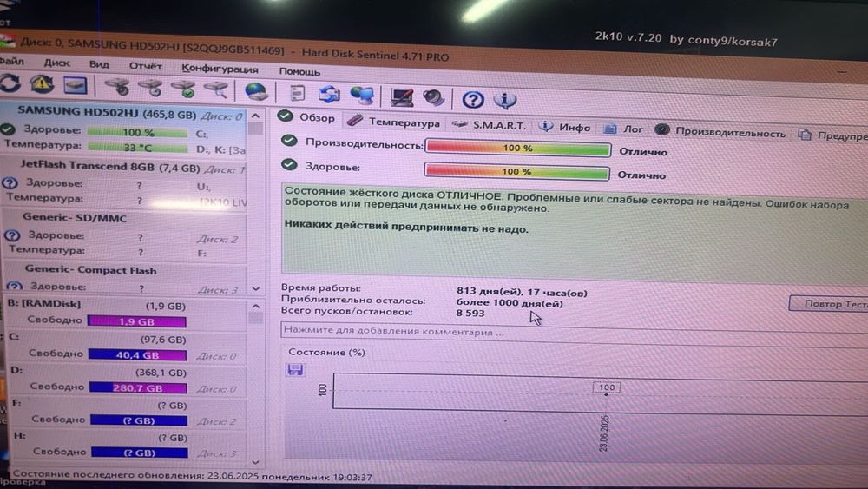Click the question mark icon of Generic- SD/MMC
Image resolution: width=868 pixels, height=489 pixels.
click(x=11, y=235)
